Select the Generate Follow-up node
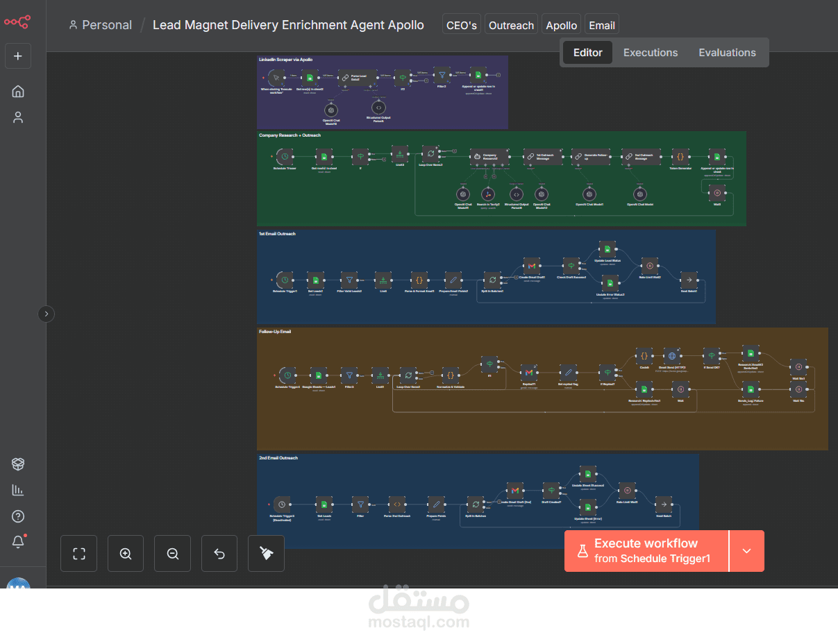 590,157
